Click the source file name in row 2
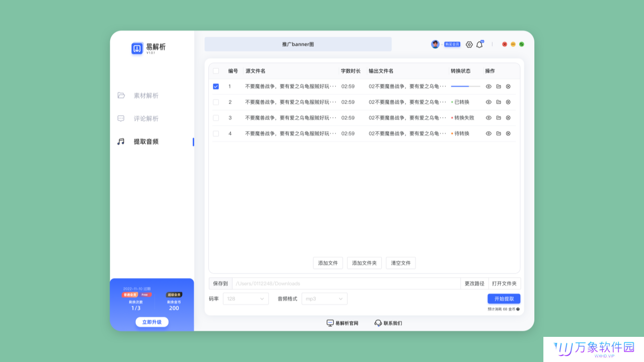This screenshot has height=362, width=644. coord(291,102)
